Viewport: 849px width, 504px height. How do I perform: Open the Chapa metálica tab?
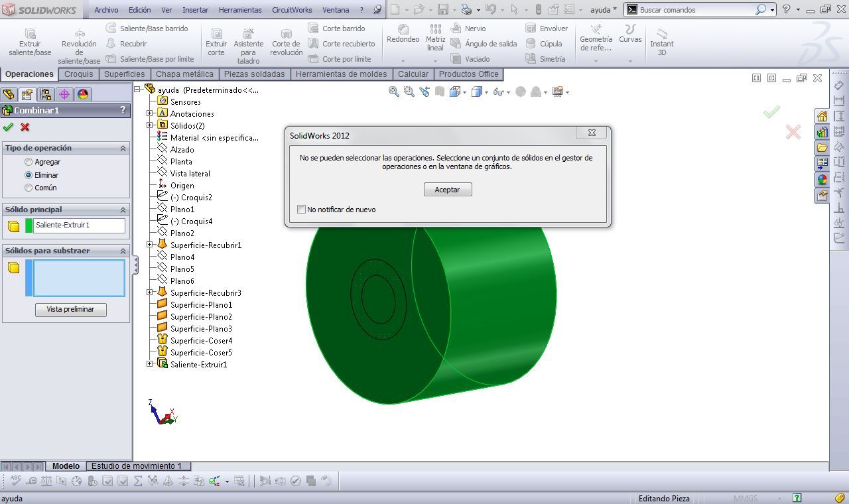(184, 74)
